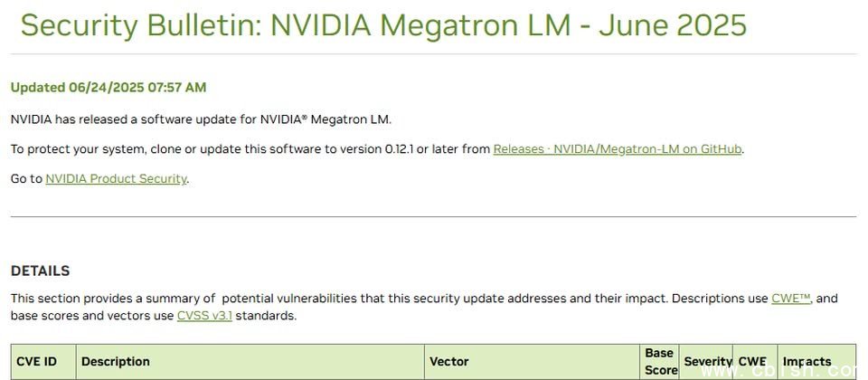
Task: Follow the CWE™ hyperlink
Action: click(x=791, y=299)
